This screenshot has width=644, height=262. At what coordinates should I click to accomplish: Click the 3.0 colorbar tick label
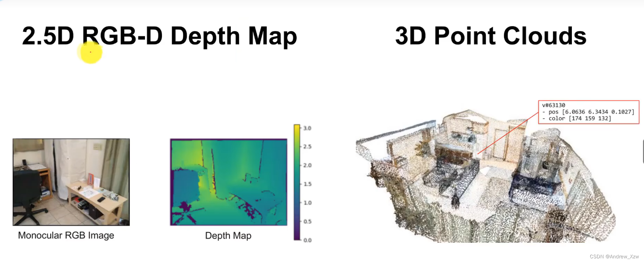(307, 128)
